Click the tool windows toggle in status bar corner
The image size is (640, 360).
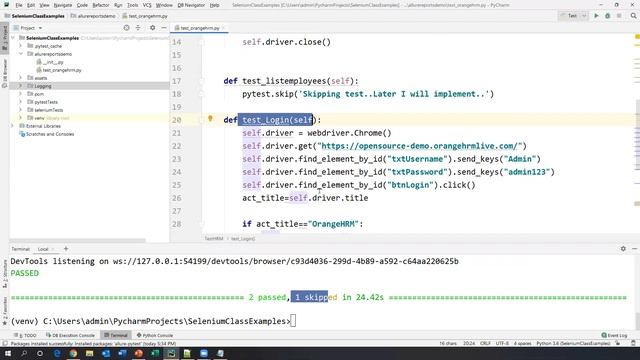4,344
